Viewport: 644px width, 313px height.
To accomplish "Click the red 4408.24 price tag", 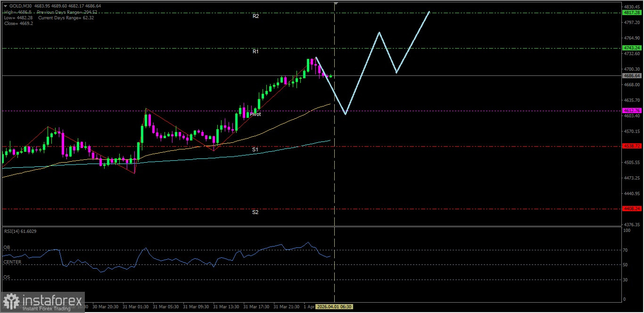I will coord(631,208).
